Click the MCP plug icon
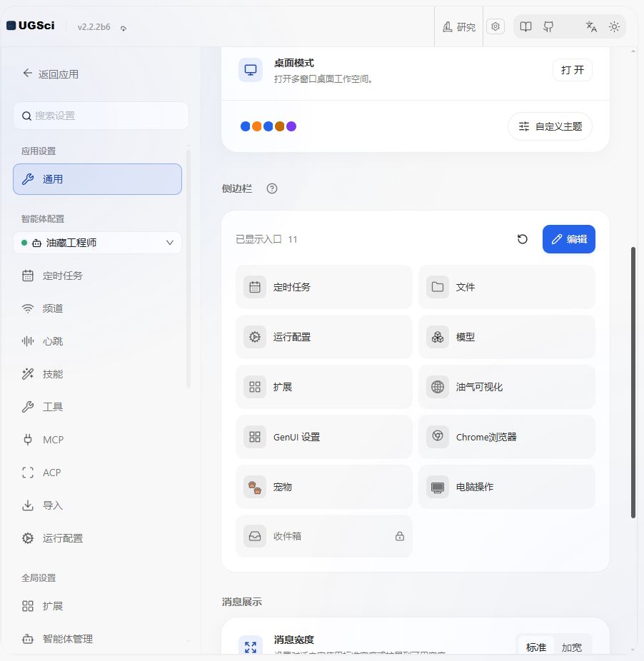 (28, 440)
